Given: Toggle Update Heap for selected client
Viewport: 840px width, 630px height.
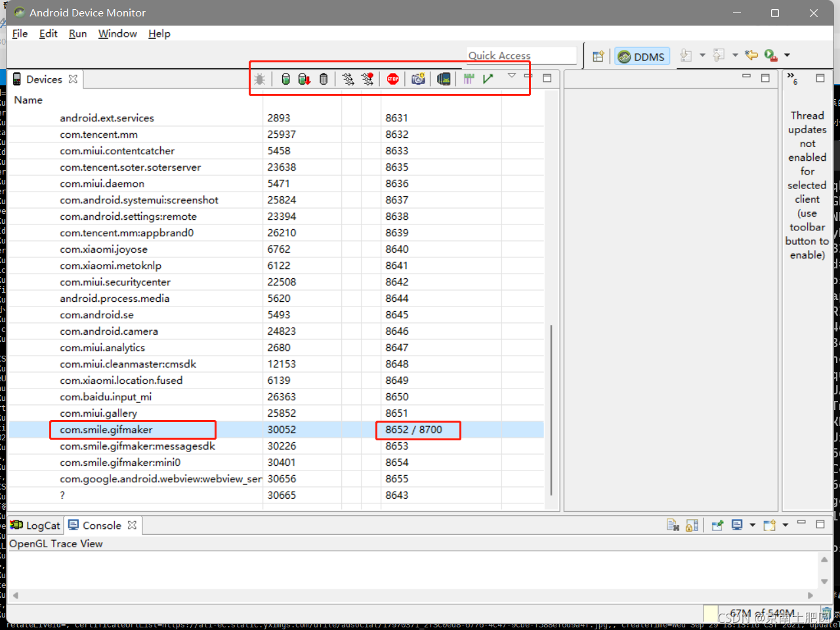Looking at the screenshot, I should pyautogui.click(x=285, y=79).
